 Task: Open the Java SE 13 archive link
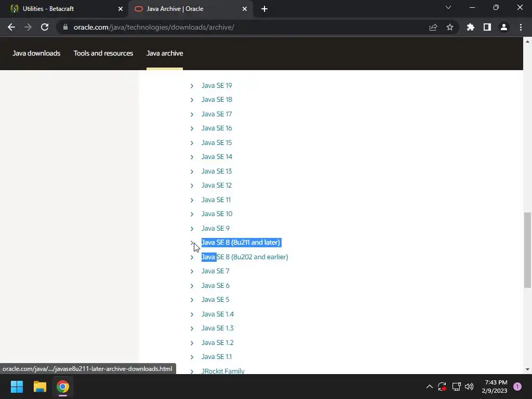pos(217,171)
